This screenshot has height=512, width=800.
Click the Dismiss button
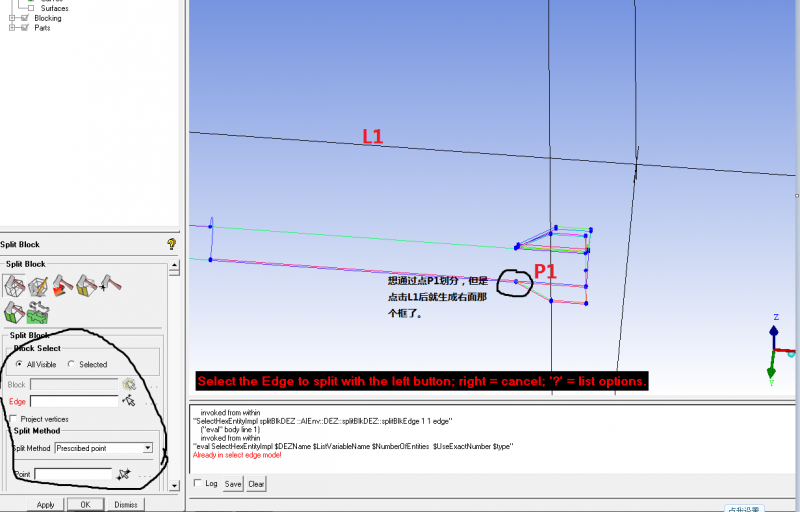pyautogui.click(x=126, y=504)
